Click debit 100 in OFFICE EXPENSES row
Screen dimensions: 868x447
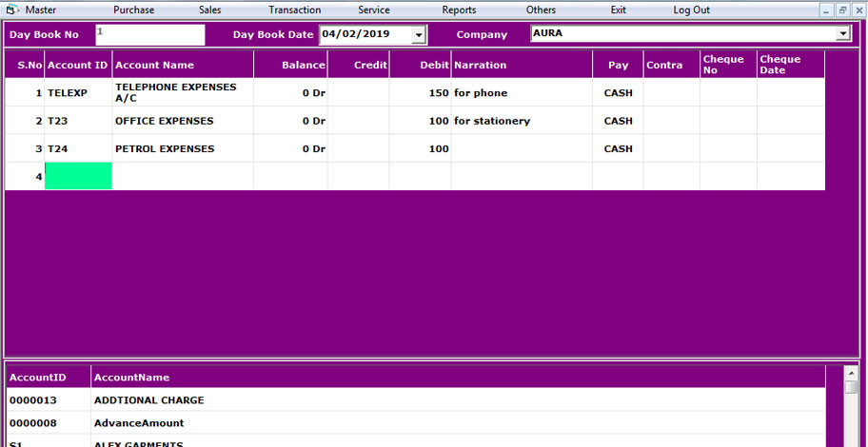[420, 121]
